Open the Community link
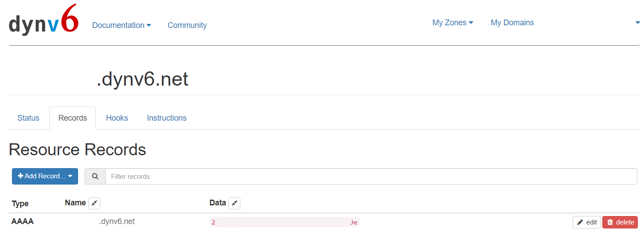Image resolution: width=644 pixels, height=232 pixels. (x=187, y=25)
